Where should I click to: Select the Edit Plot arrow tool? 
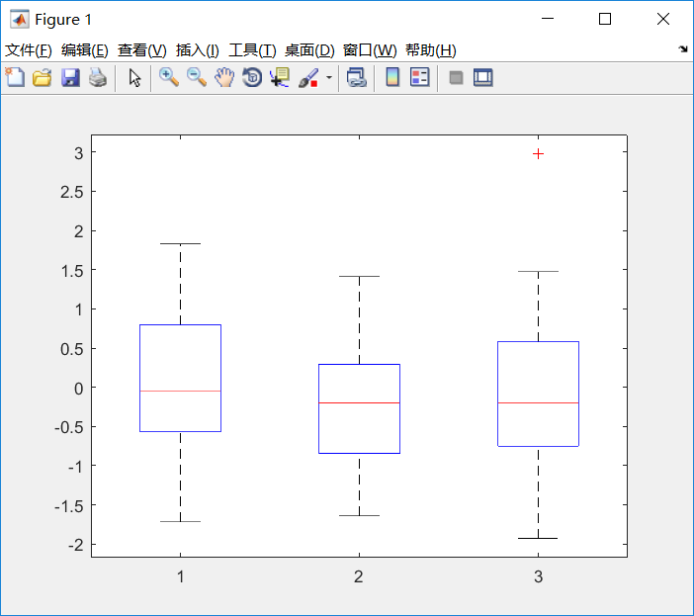point(135,77)
